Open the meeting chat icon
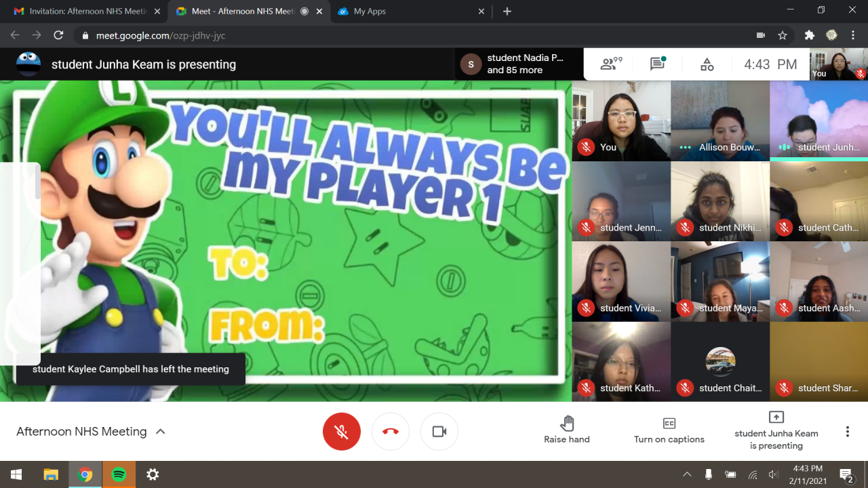This screenshot has height=488, width=868. 657,64
